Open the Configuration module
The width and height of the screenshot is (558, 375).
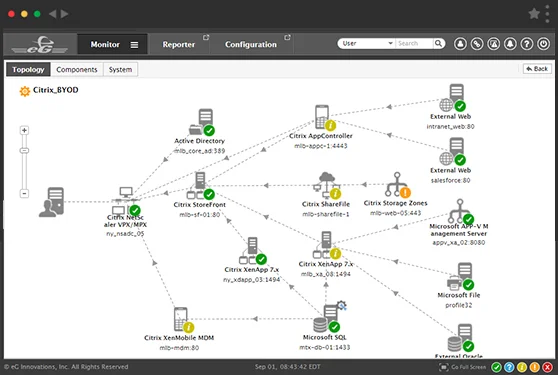click(x=251, y=44)
